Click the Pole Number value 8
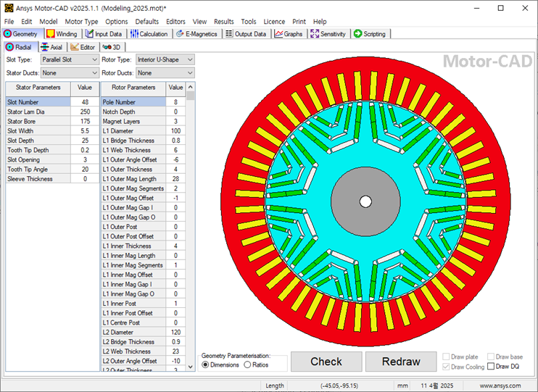 click(x=175, y=102)
